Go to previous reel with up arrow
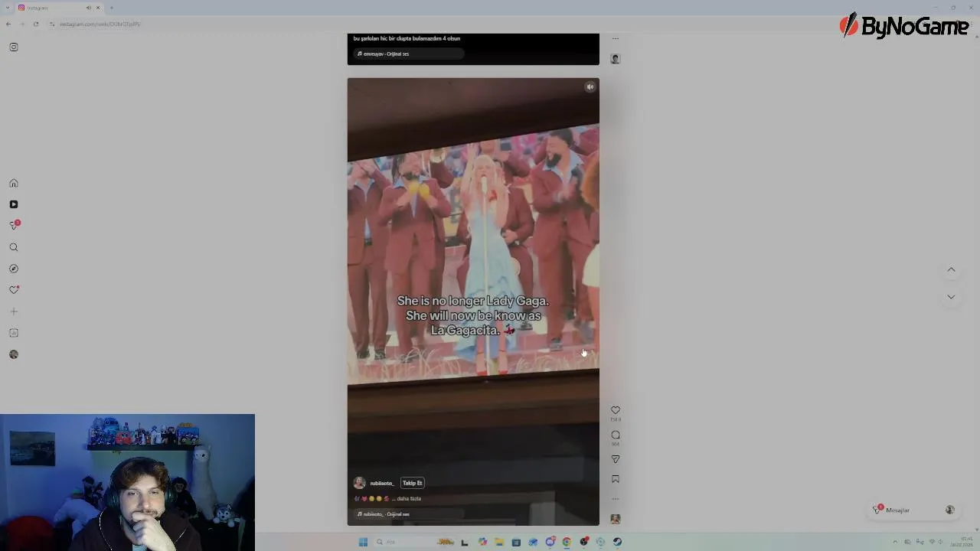This screenshot has height=551, width=980. pos(951,270)
